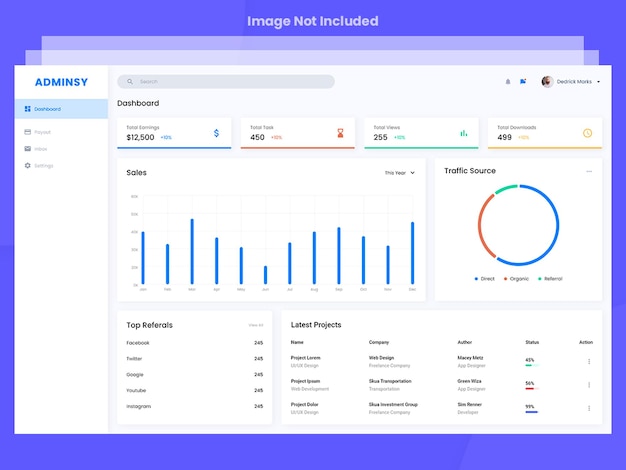Click the Inbox envelope icon in sidebar

[28, 149]
